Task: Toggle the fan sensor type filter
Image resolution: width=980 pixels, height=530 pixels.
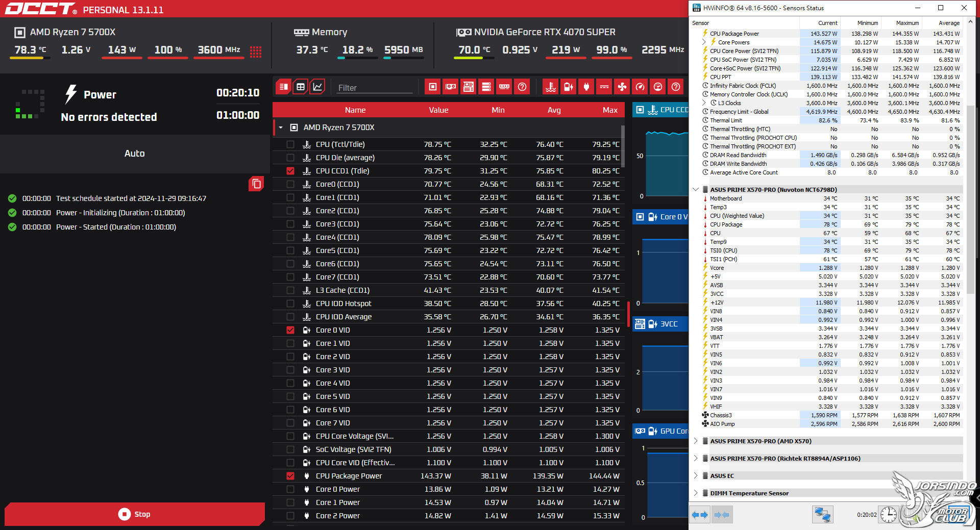Action: click(x=622, y=87)
